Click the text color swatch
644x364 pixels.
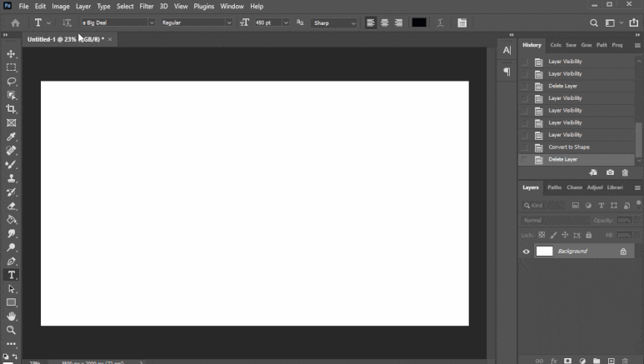pyautogui.click(x=419, y=23)
